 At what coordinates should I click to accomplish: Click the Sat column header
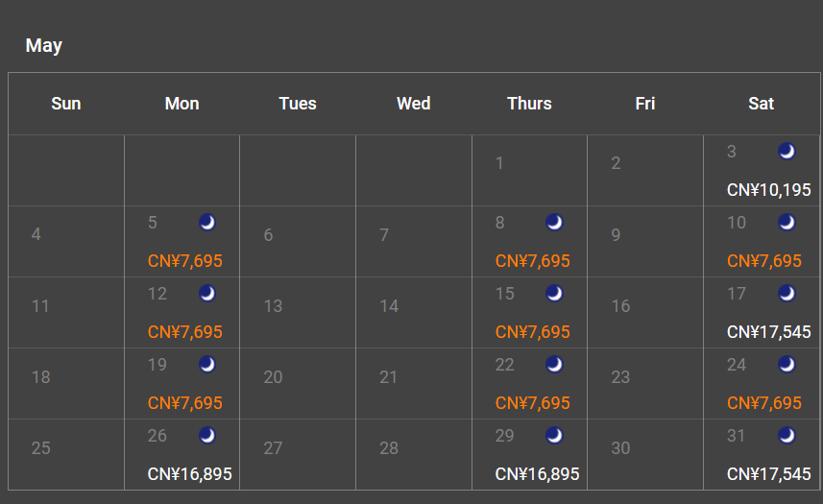(761, 104)
